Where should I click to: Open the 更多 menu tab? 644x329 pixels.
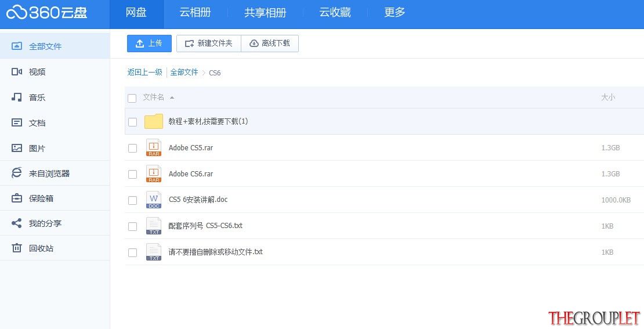[x=395, y=12]
